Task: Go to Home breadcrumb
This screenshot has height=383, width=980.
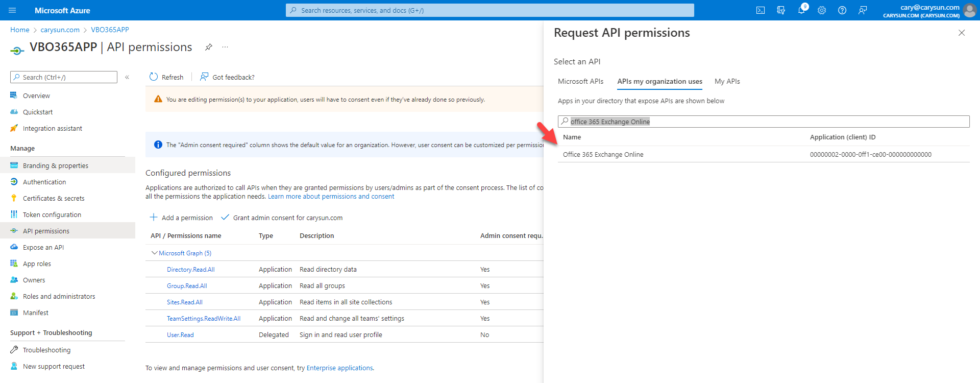Action: pyautogui.click(x=20, y=30)
